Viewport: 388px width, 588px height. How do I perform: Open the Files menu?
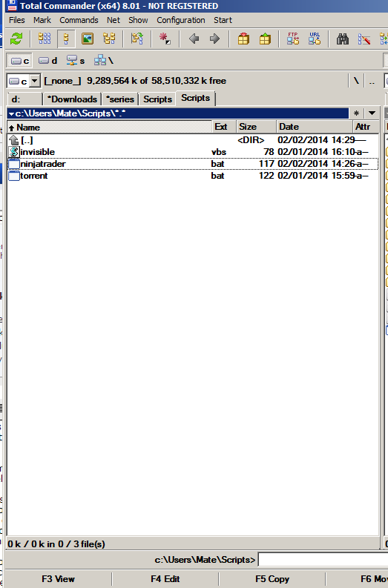pyautogui.click(x=17, y=20)
